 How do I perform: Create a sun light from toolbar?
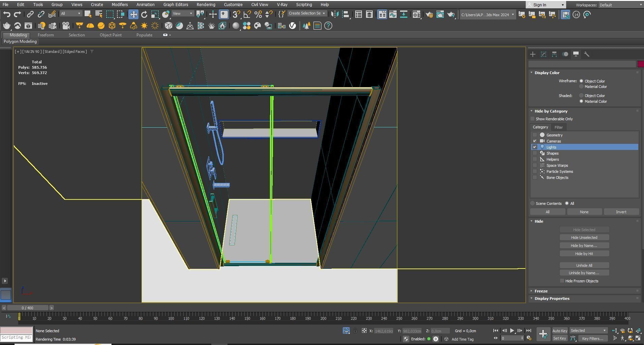pyautogui.click(x=144, y=26)
